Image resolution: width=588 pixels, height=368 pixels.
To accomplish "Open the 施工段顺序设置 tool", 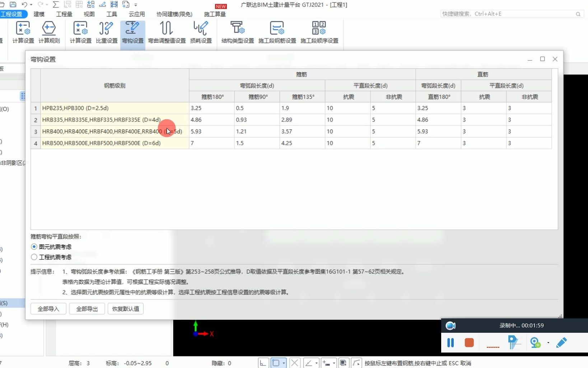I will tap(319, 32).
